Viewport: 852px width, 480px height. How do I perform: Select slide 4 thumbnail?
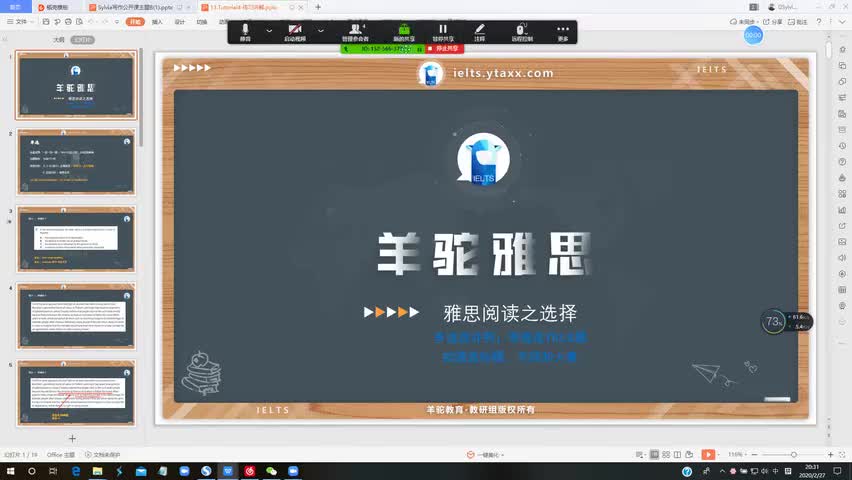[76, 316]
